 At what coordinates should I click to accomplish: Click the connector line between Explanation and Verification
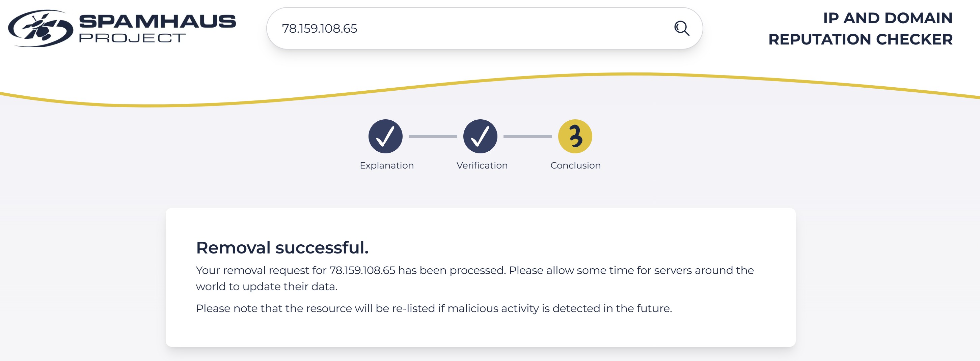click(433, 137)
